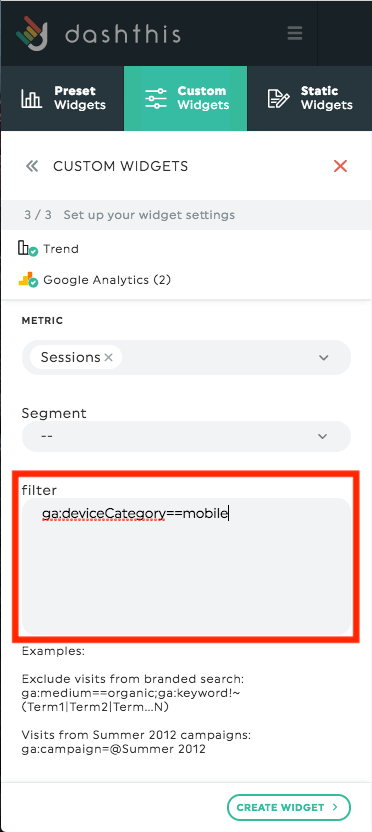Click the Segment dropdown chevron arrow
372x832 pixels.
[323, 436]
